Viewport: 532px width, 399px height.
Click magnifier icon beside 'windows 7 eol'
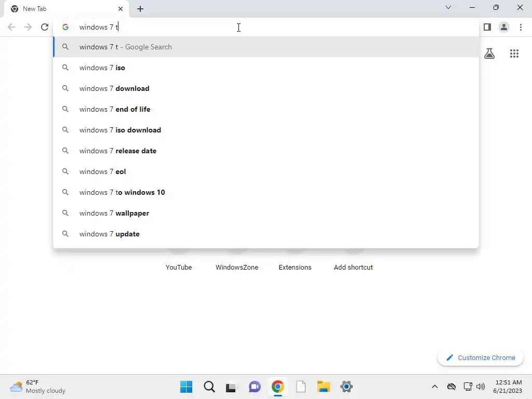coord(65,171)
